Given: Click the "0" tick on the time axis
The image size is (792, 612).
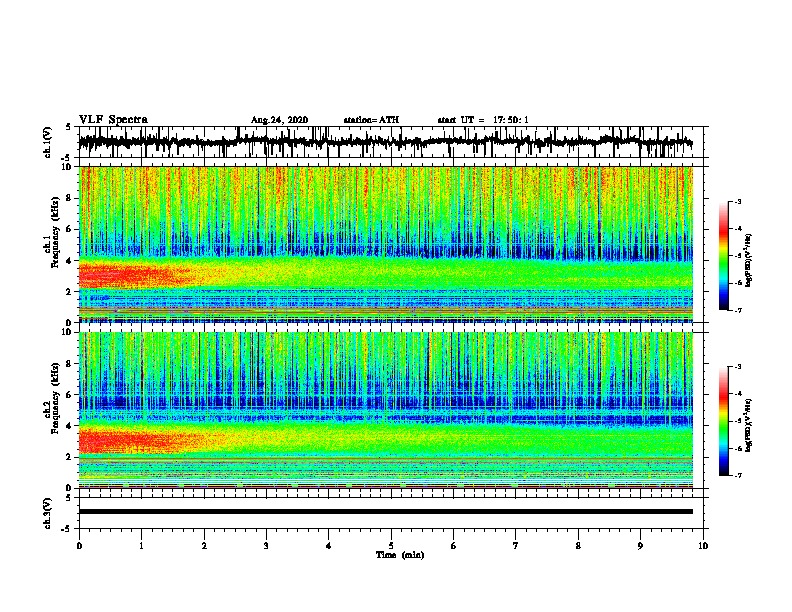Looking at the screenshot, I should point(79,546).
